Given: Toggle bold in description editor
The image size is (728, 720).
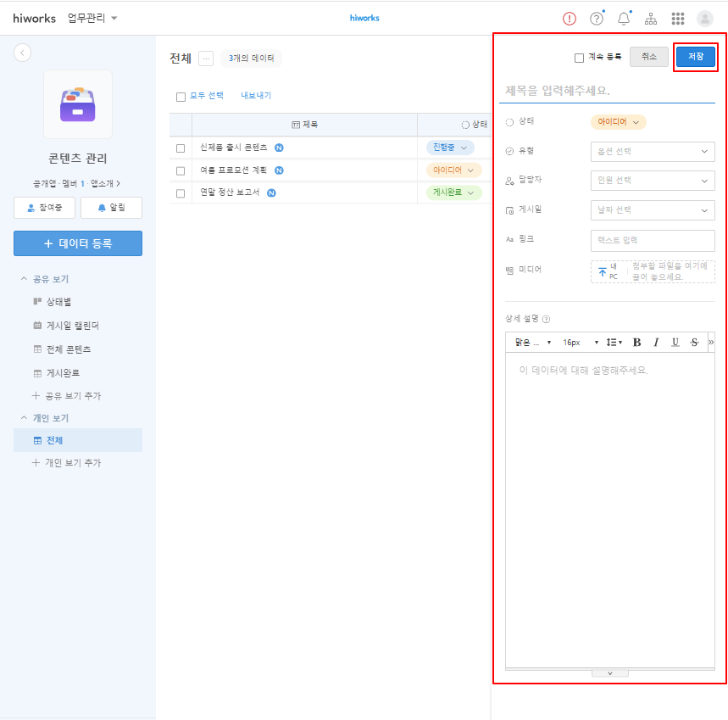Looking at the screenshot, I should pyautogui.click(x=637, y=343).
